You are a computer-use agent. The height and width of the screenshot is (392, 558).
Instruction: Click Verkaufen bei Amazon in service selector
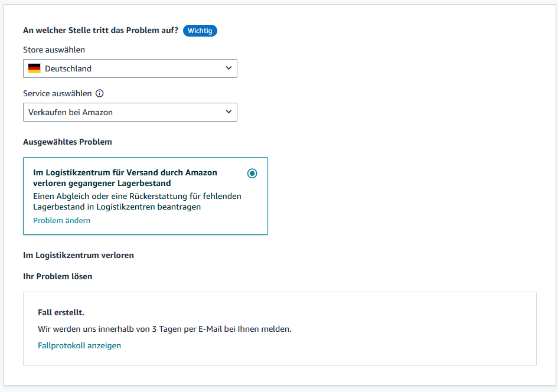point(70,112)
